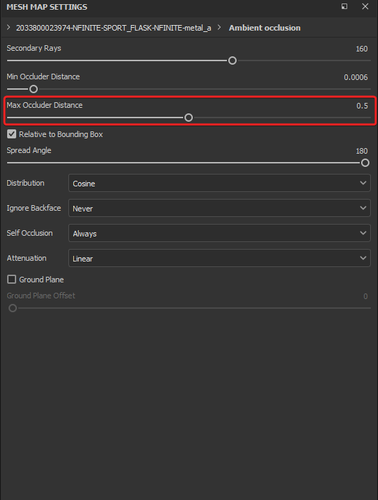Open the Self Occlusion dropdown
The image size is (378, 500).
219,233
